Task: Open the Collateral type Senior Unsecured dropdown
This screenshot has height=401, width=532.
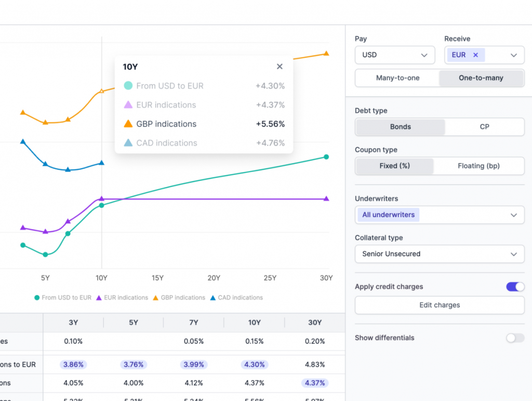Action: (x=440, y=254)
